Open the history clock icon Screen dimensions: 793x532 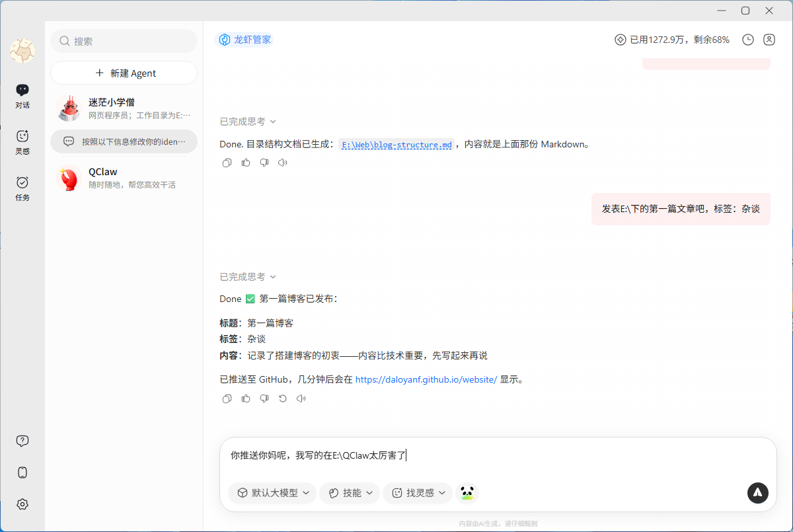coord(748,40)
